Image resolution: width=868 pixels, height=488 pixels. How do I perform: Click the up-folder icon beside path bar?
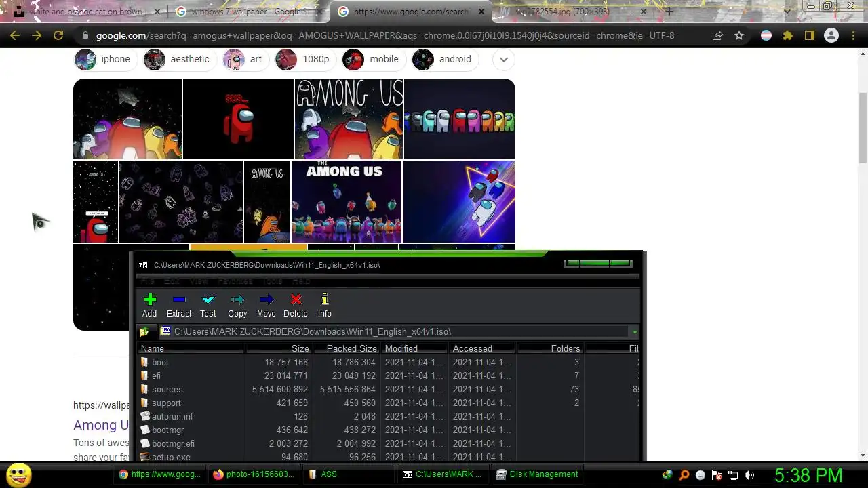tap(144, 332)
